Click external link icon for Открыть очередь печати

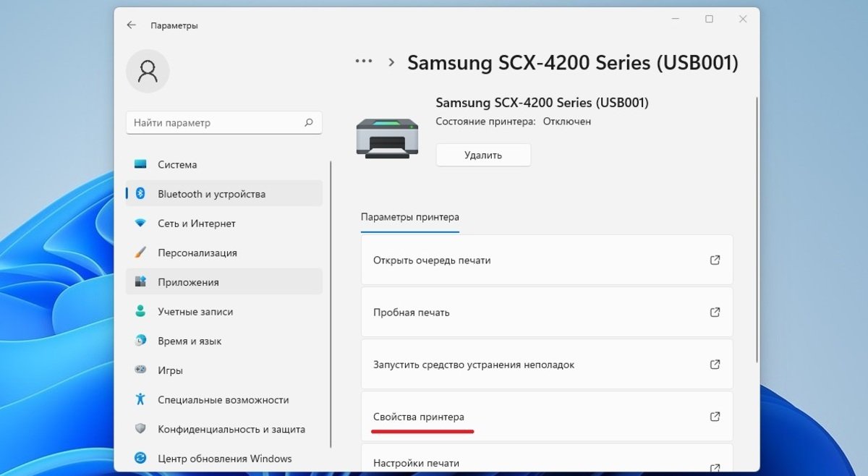[715, 260]
